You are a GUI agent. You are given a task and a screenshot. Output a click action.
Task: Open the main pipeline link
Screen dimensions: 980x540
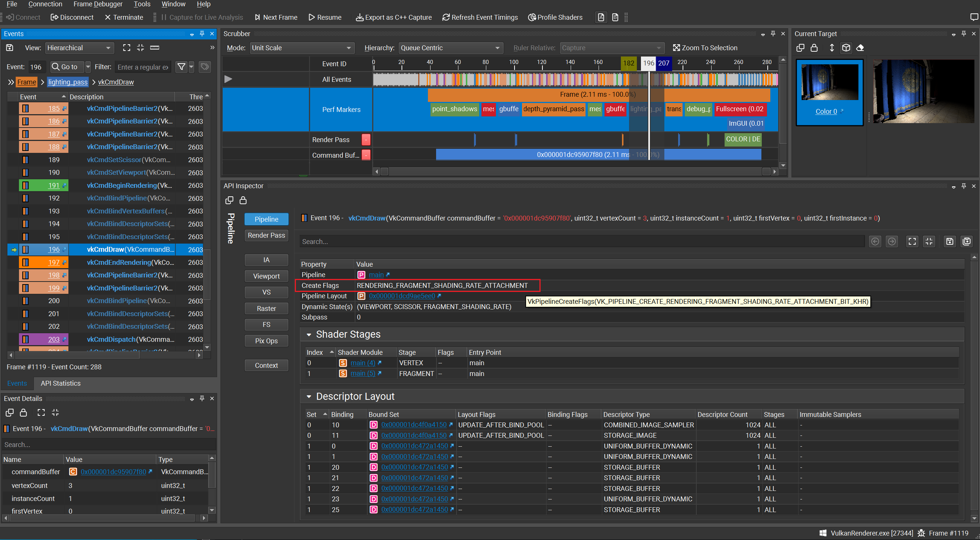(x=376, y=274)
